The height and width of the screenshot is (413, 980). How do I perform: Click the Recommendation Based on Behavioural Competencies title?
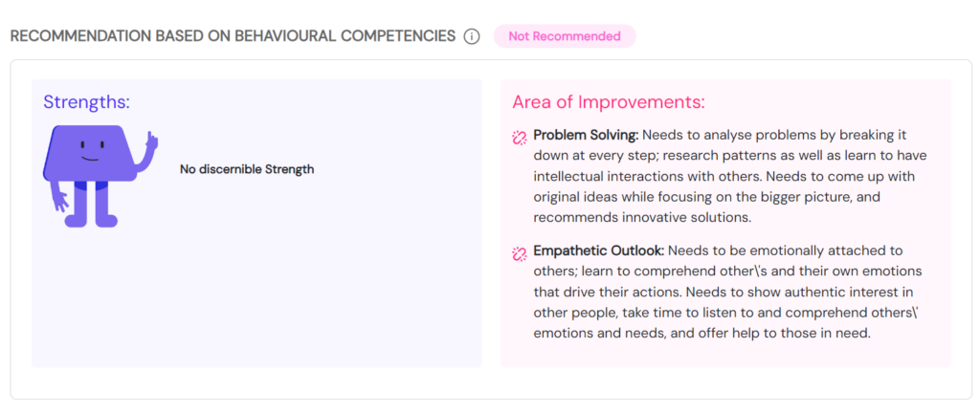[233, 36]
